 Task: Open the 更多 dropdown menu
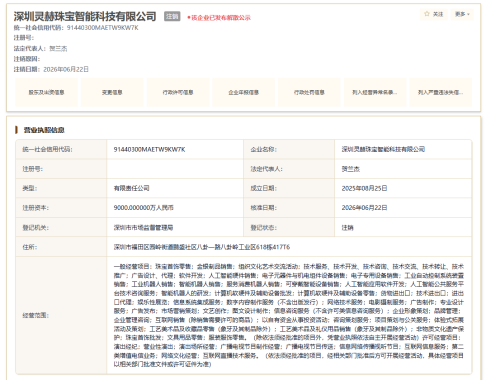click(x=462, y=14)
